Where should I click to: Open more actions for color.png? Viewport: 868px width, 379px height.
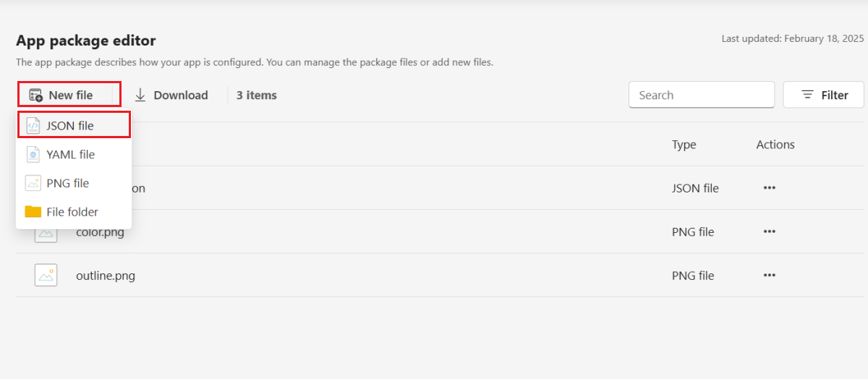point(769,231)
